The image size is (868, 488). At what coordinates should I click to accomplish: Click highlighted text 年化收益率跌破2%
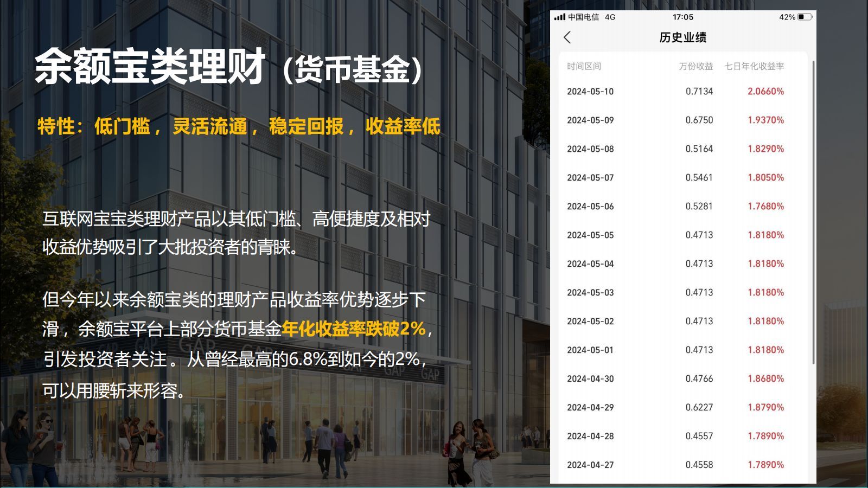[x=354, y=329]
